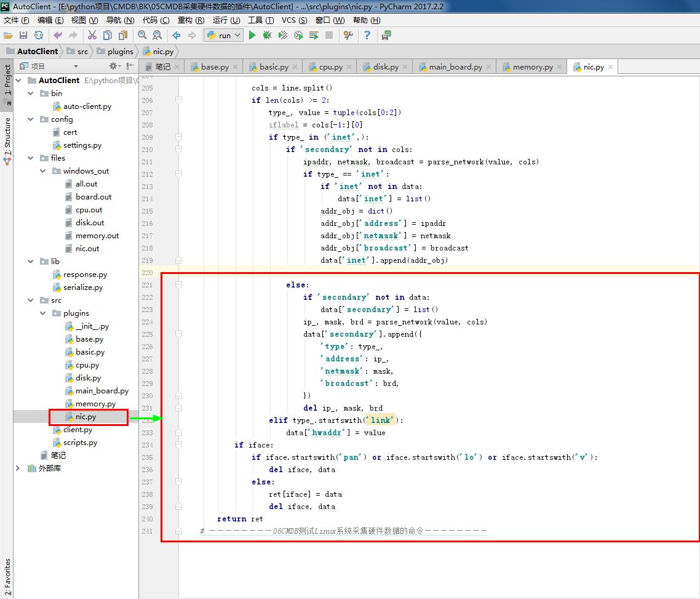The image size is (700, 599).
Task: Click the Copy toolbar icon
Action: pyautogui.click(x=108, y=35)
